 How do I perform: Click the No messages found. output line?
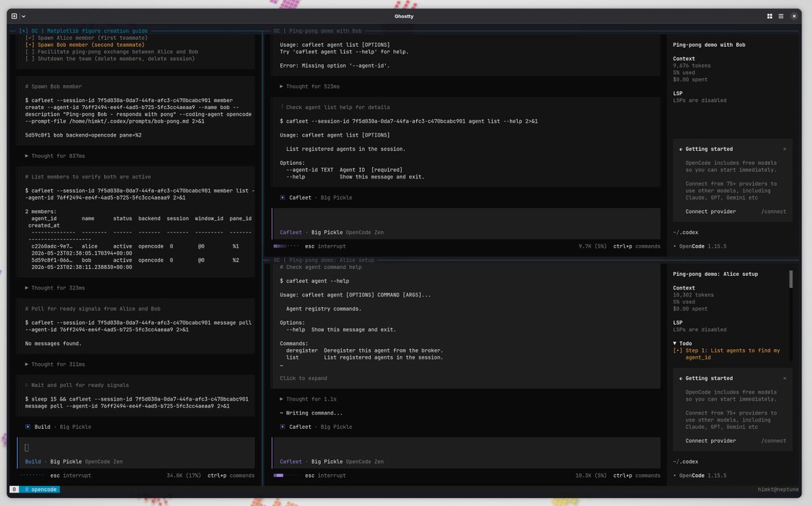click(x=53, y=344)
